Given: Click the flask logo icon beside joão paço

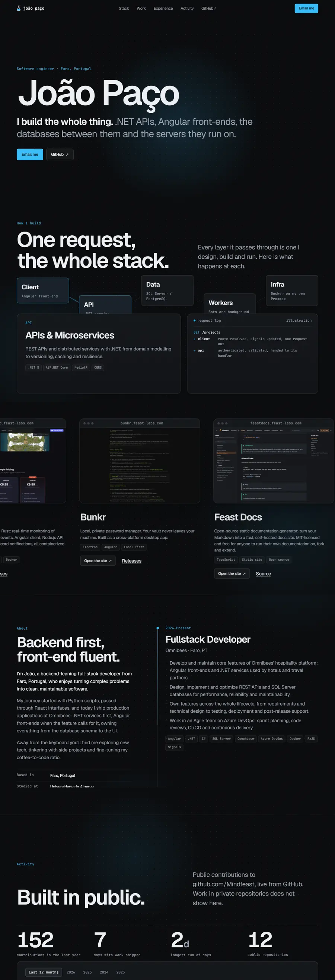Looking at the screenshot, I should pos(19,8).
